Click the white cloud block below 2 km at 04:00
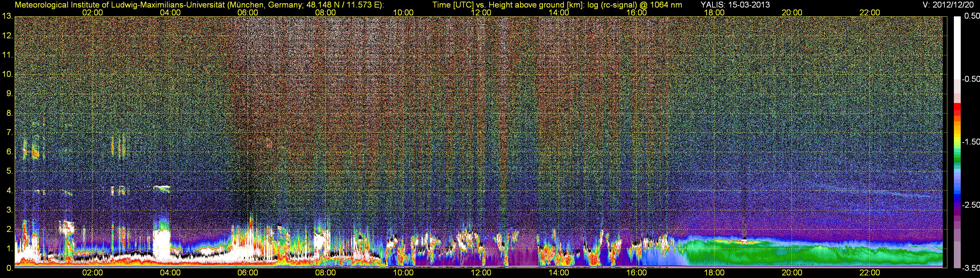The width and height of the screenshot is (980, 278). (x=162, y=246)
